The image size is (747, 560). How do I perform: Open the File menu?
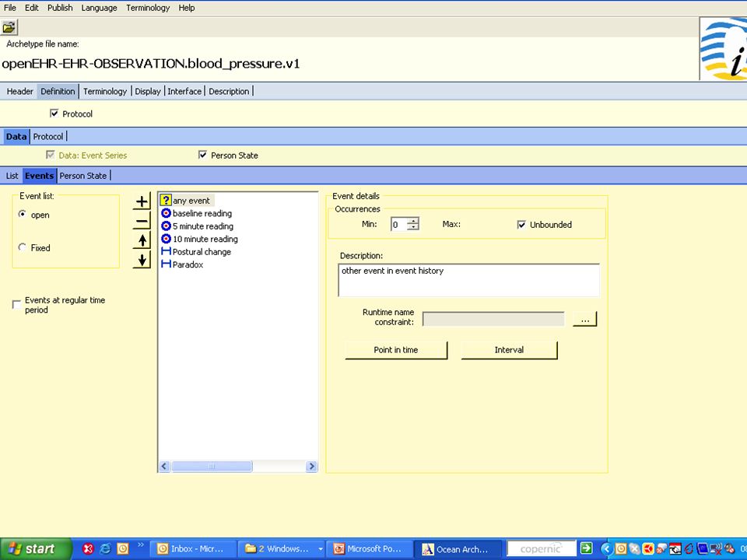point(9,8)
